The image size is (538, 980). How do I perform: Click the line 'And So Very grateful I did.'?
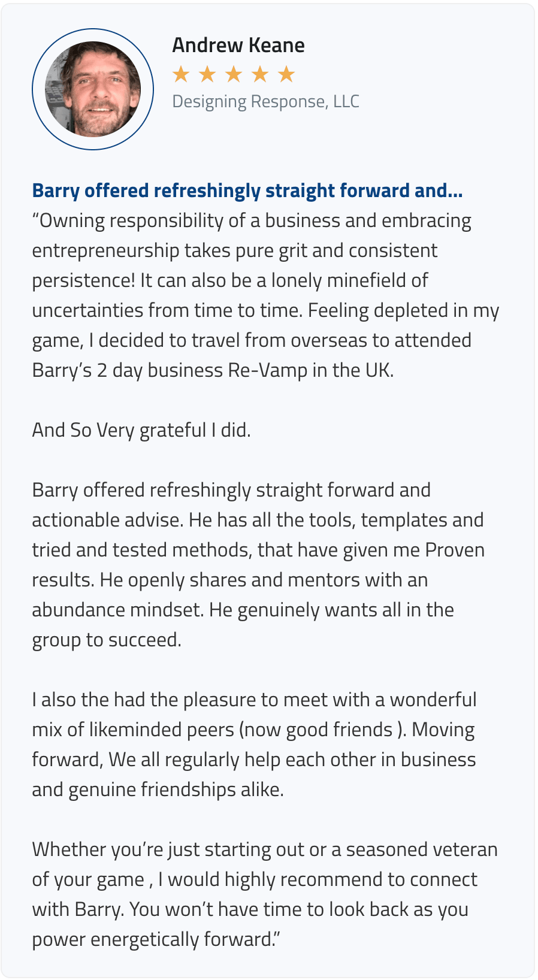click(141, 430)
